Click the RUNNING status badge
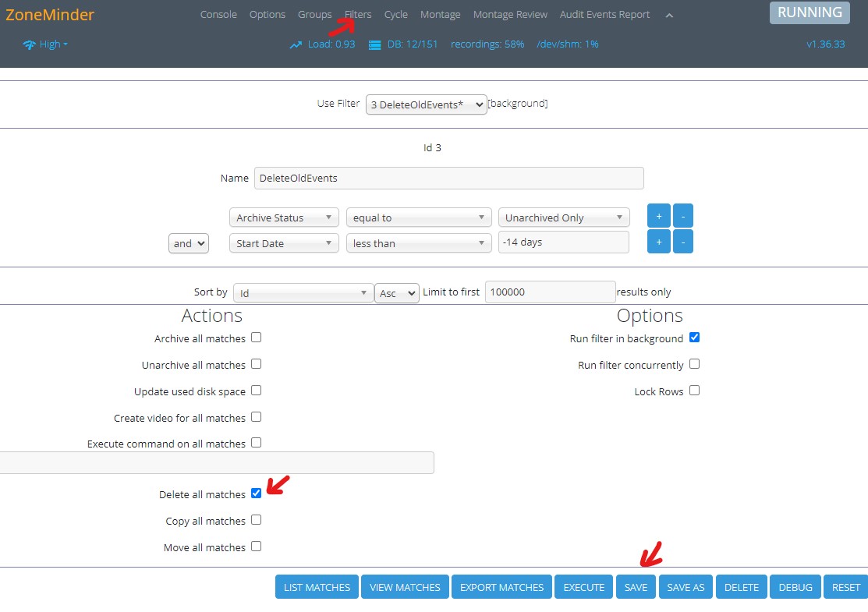Screen dimensions: 868x612 coord(810,12)
